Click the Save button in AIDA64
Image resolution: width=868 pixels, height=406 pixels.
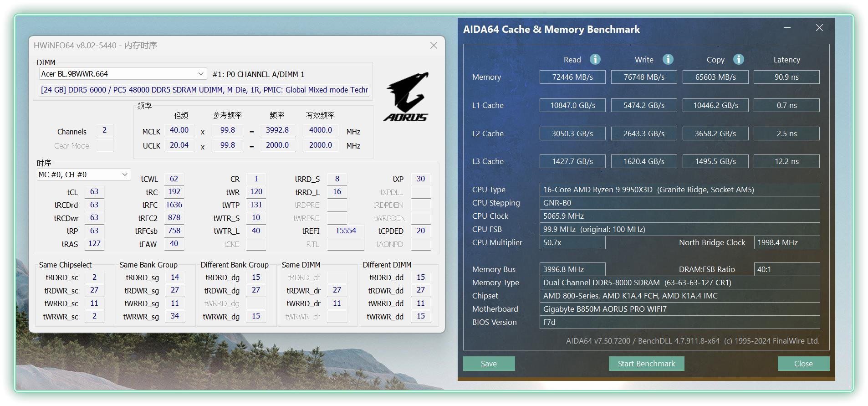coord(489,364)
